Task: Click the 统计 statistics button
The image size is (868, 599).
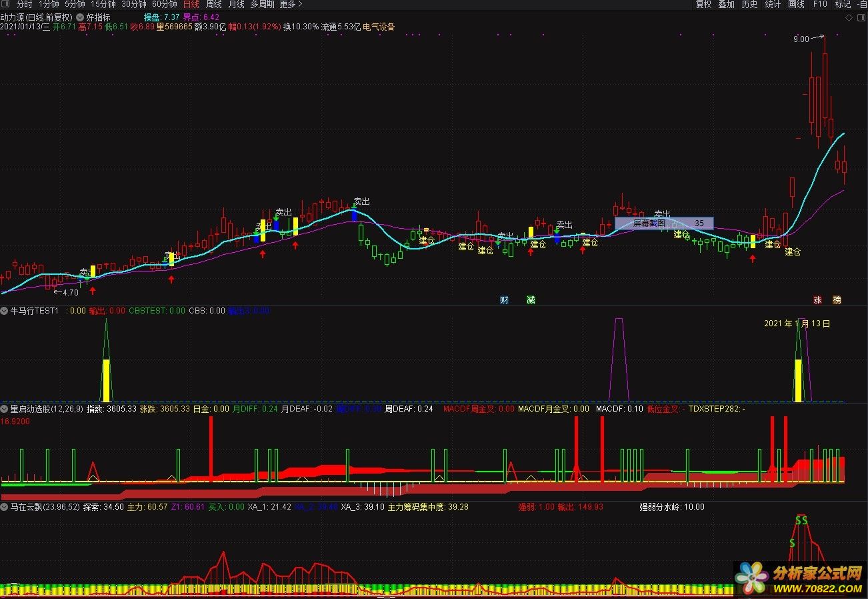Action: point(773,5)
